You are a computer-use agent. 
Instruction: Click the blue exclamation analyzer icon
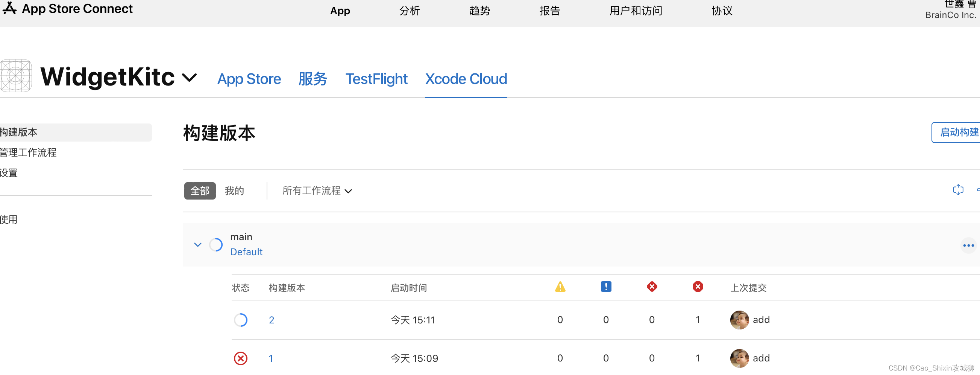point(606,287)
